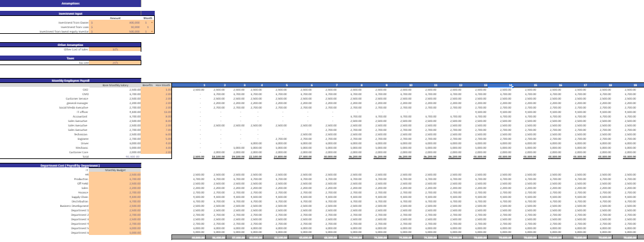Select the Assumptions title header

click(x=70, y=3)
